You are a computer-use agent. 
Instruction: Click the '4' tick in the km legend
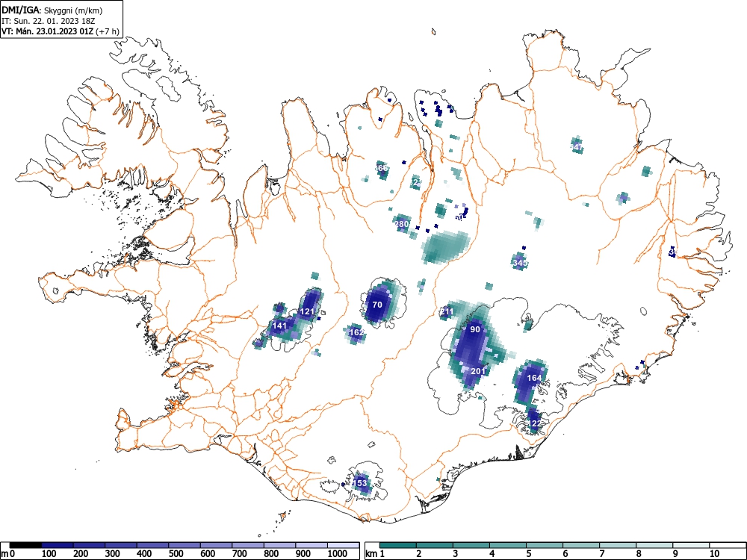(x=492, y=554)
